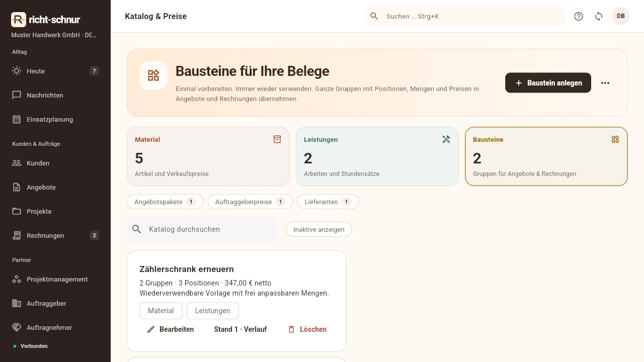Focus the global Suchen search field
644x362 pixels.
[x=465, y=16]
